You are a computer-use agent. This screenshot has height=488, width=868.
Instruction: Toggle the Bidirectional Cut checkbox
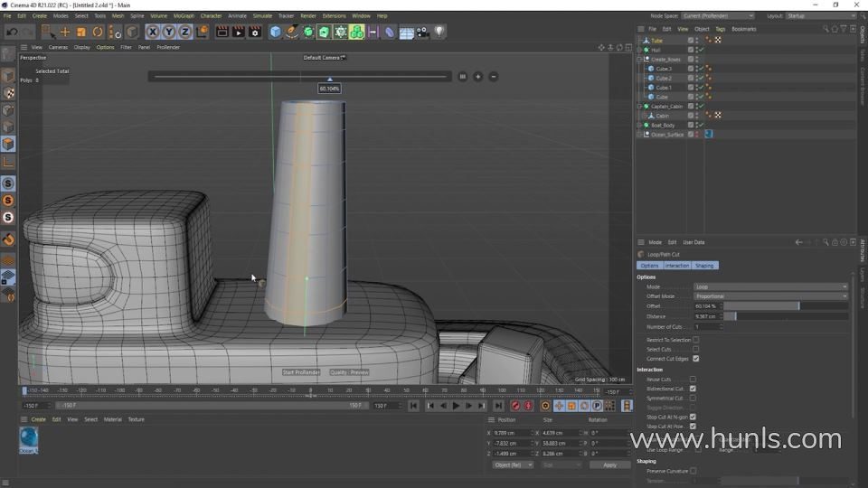tap(693, 389)
